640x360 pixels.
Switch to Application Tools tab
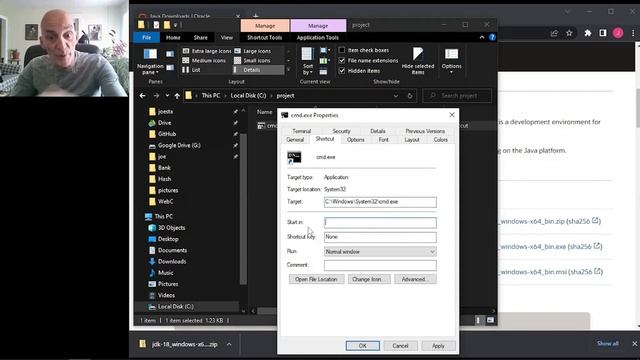[318, 38]
